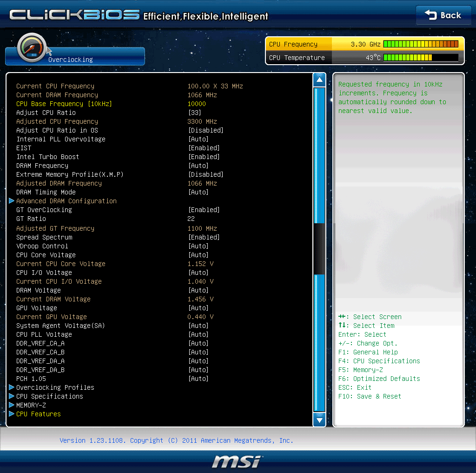The image size is (476, 473).
Task: Change the DDR_VREF_DA_B [Auto] setting
Action: [198, 369]
